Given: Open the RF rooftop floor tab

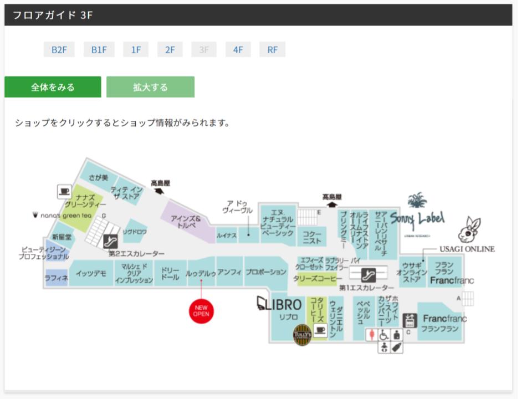Looking at the screenshot, I should pyautogui.click(x=273, y=49).
